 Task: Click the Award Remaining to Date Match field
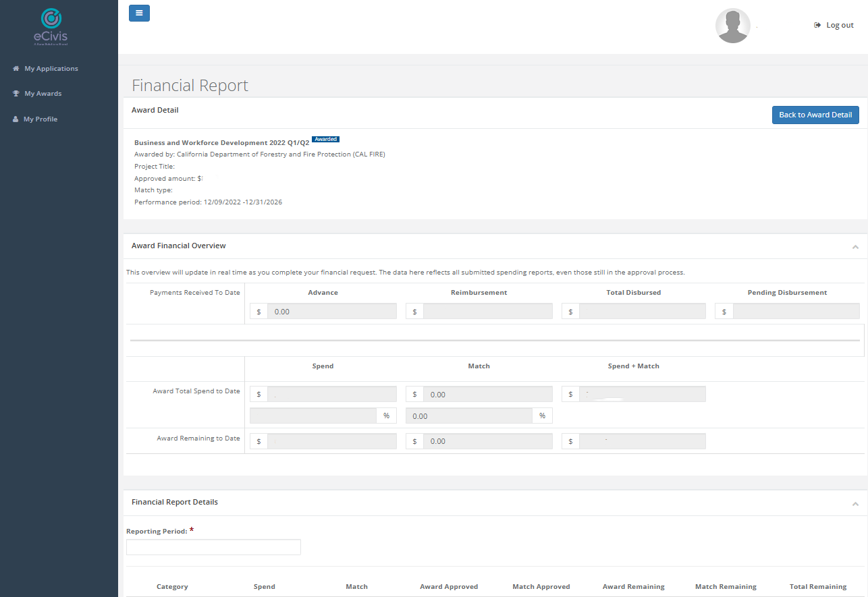487,441
